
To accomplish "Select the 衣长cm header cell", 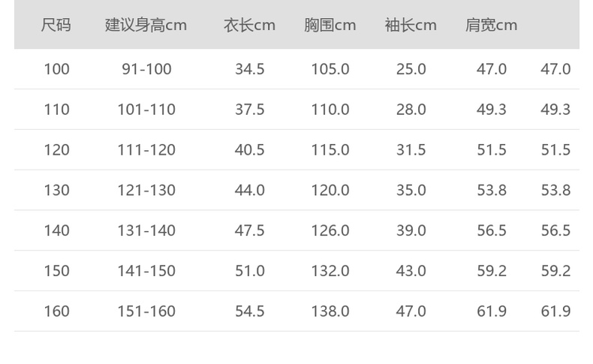I will (249, 26).
